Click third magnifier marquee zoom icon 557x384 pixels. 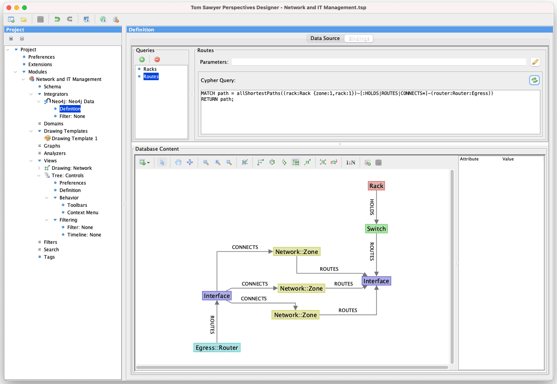coord(229,162)
